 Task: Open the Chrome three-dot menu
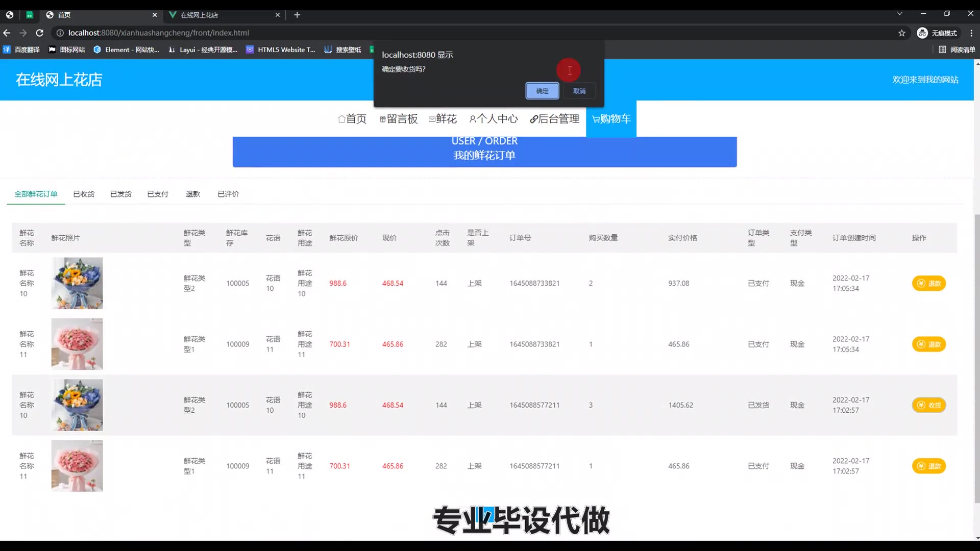coord(971,33)
